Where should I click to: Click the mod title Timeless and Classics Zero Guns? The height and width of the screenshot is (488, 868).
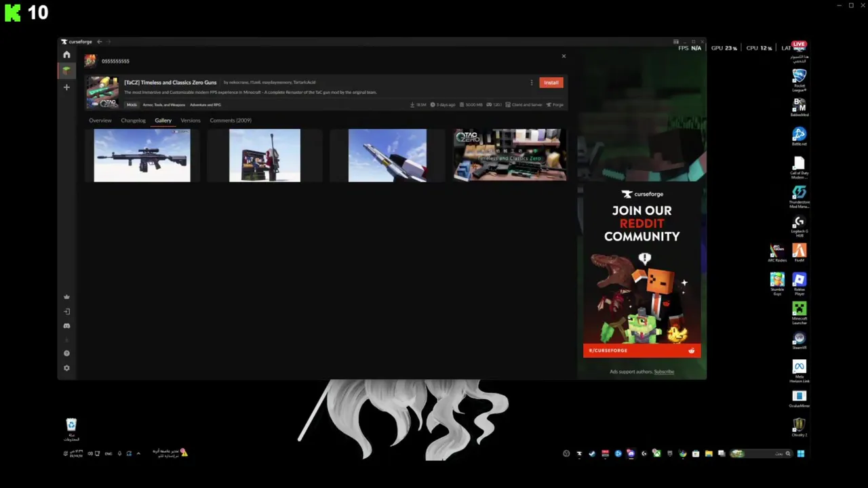pyautogui.click(x=170, y=83)
